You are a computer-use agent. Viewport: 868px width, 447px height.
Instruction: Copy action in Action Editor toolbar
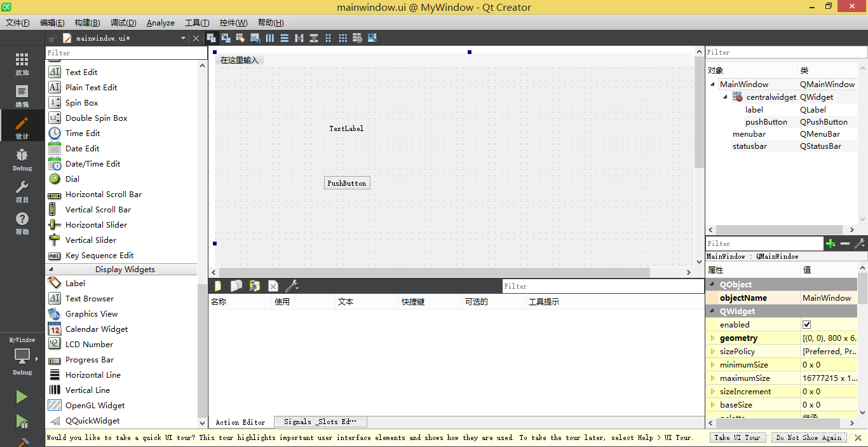236,286
